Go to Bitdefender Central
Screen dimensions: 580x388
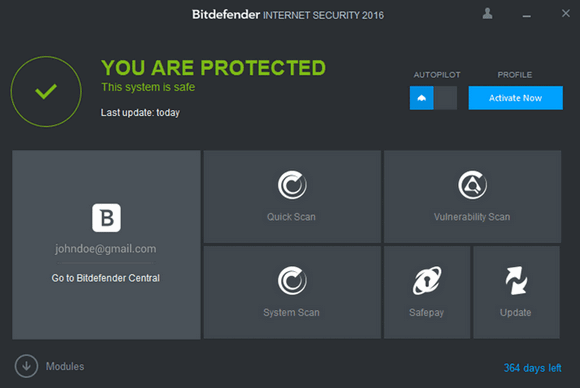pyautogui.click(x=106, y=278)
